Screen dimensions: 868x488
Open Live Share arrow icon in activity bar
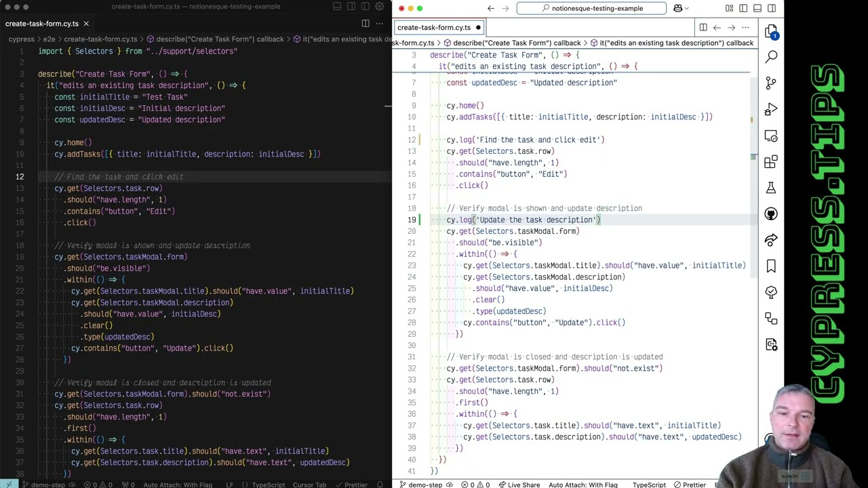[x=771, y=240]
